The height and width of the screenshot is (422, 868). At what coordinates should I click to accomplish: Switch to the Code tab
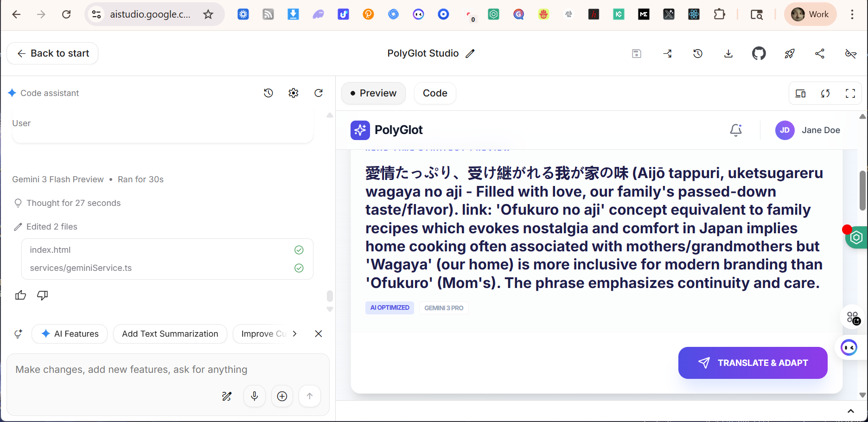click(435, 93)
